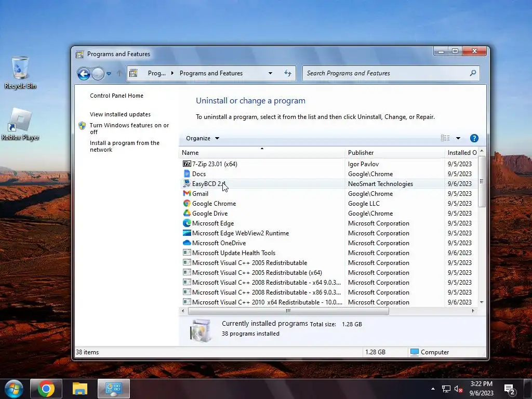Viewport: 532px width, 399px height.
Task: Click Control Panel taskbar button
Action: pyautogui.click(x=114, y=389)
